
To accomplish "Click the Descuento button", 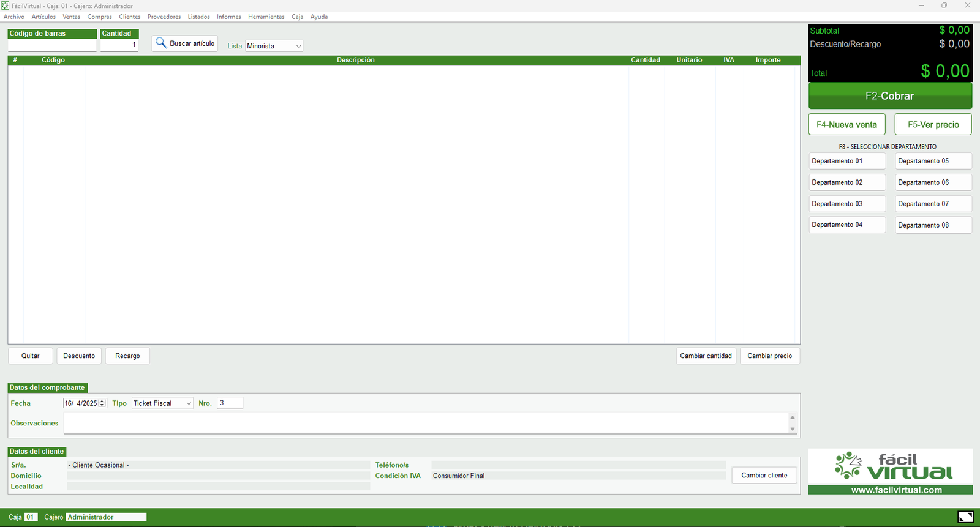I will (x=79, y=356).
